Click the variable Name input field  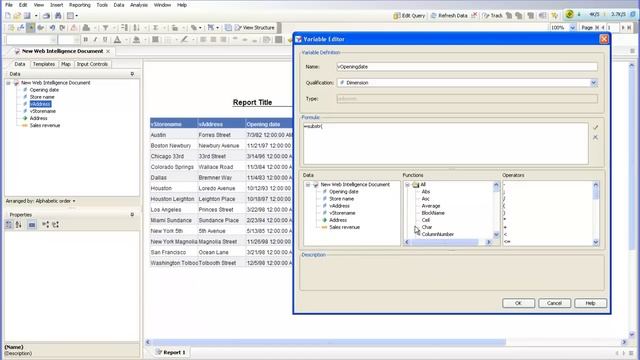coord(467,67)
